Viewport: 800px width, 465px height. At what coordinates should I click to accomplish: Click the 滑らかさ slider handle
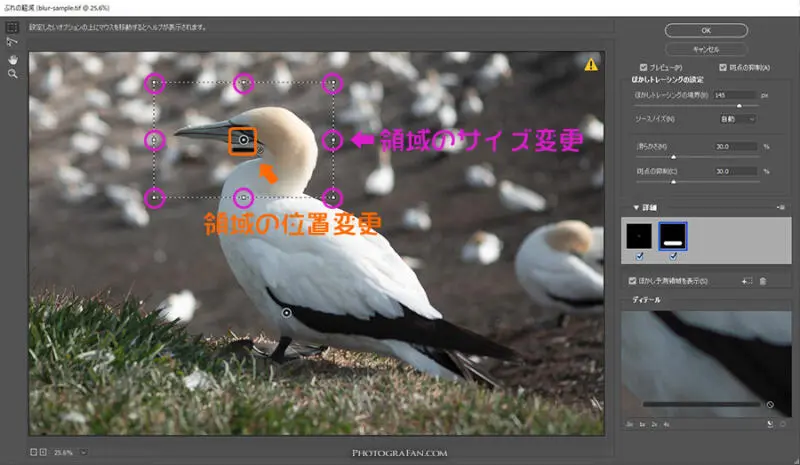(x=673, y=157)
